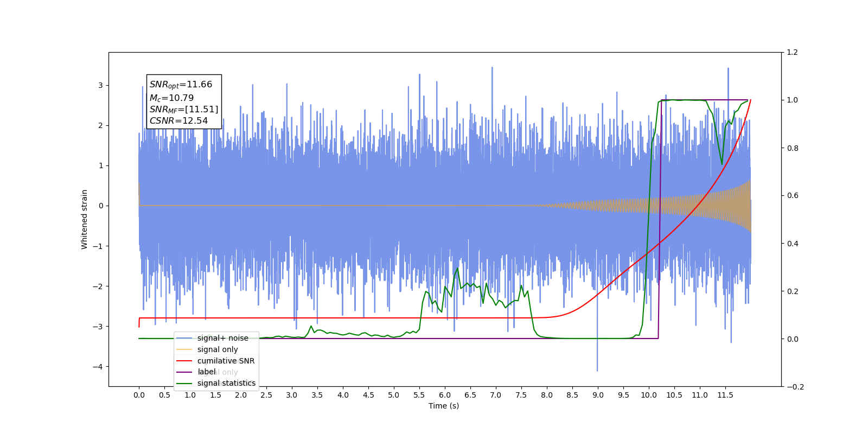Click the 11.5 tick on time axis
The image size is (868, 434).
pos(725,395)
